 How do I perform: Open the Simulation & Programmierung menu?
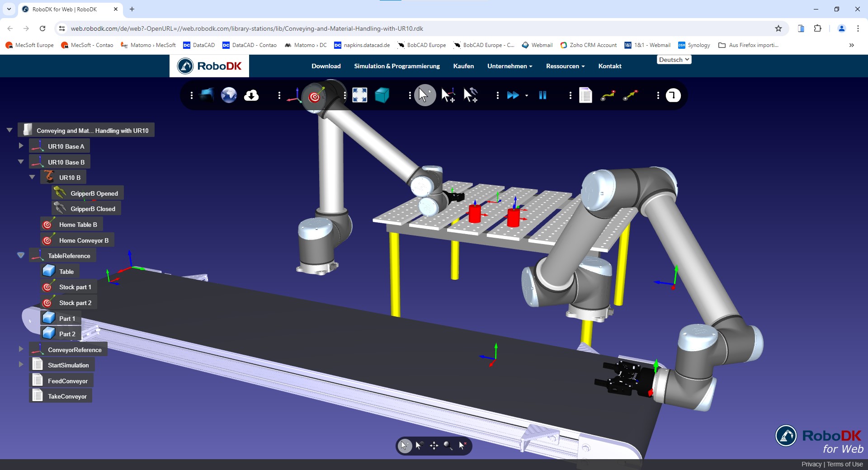pos(396,66)
